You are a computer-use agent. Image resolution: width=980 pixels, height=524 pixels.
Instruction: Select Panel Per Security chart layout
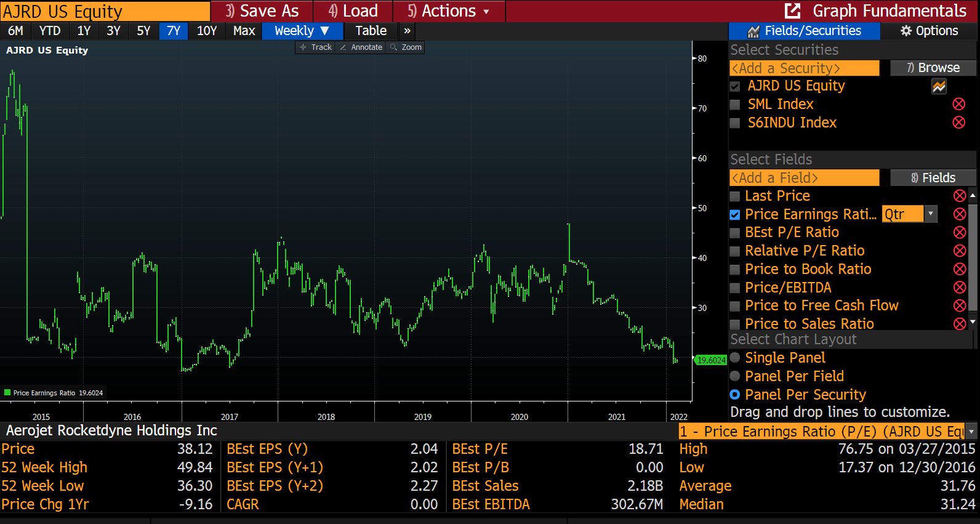tap(735, 395)
